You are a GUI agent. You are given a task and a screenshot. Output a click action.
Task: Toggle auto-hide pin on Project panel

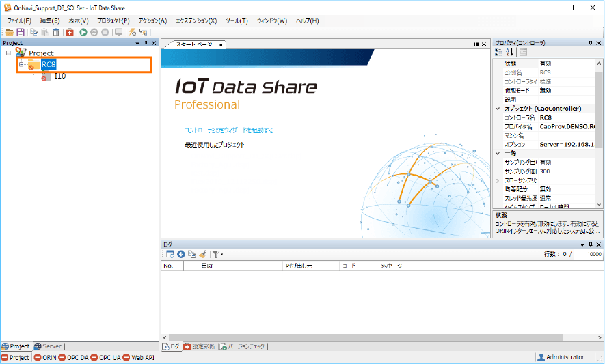(x=145, y=43)
